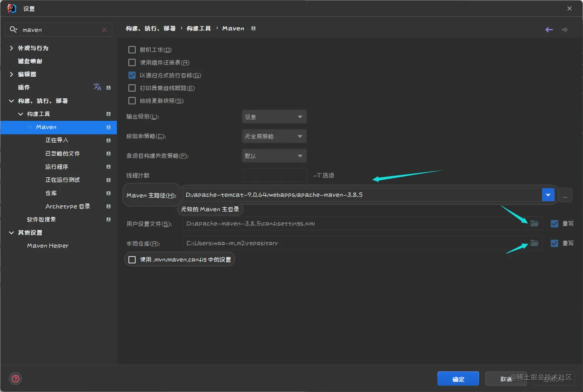Screen dimensions: 583x392
Task: Click the 取消 button
Action: point(505,379)
